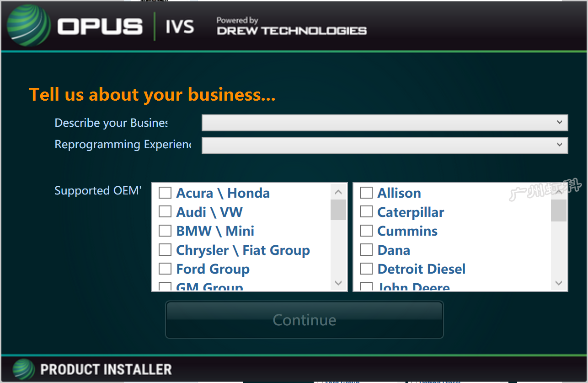588x383 pixels.
Task: Click the Acura \ Honda label text
Action: click(223, 193)
